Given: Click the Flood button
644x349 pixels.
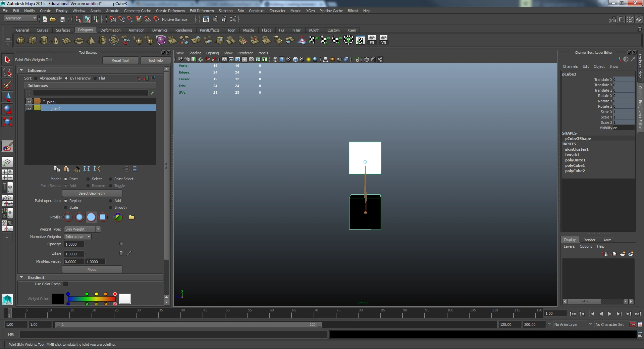Looking at the screenshot, I should point(92,269).
